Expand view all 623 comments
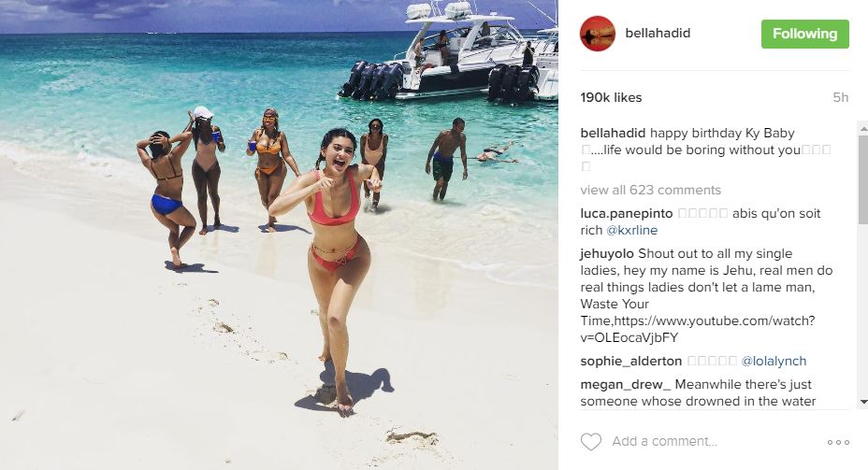Image resolution: width=868 pixels, height=470 pixels. click(x=650, y=191)
